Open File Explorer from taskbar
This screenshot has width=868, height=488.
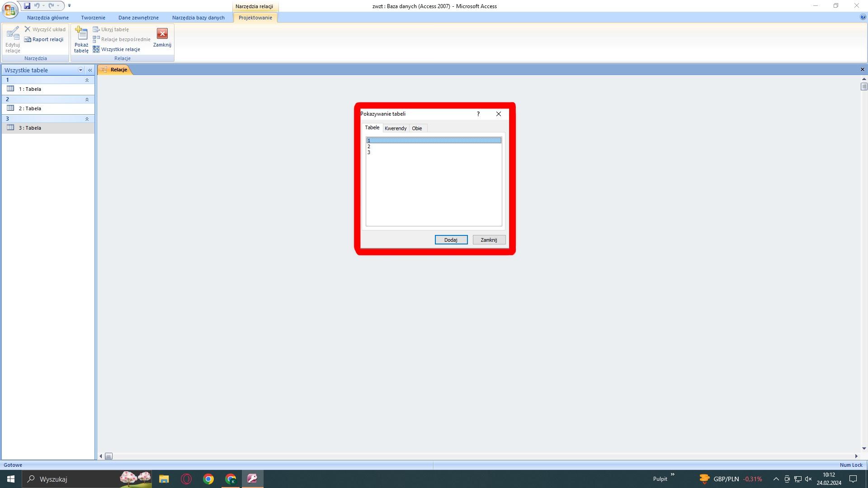(164, 479)
